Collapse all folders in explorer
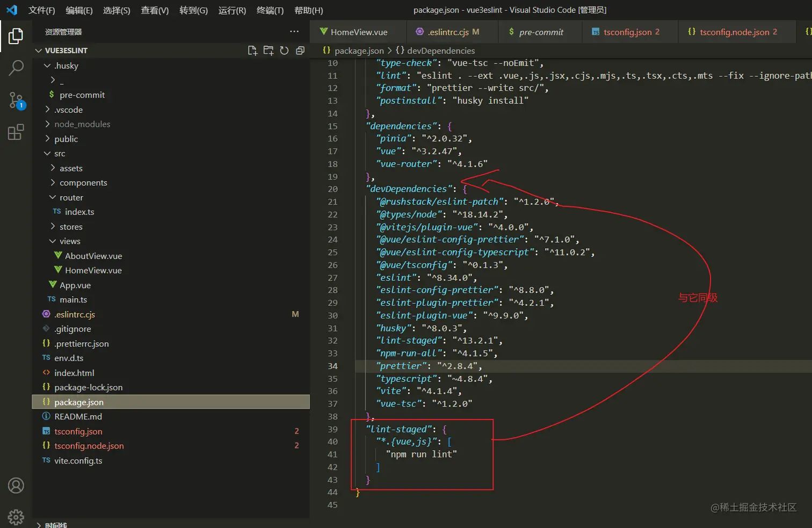 point(300,50)
